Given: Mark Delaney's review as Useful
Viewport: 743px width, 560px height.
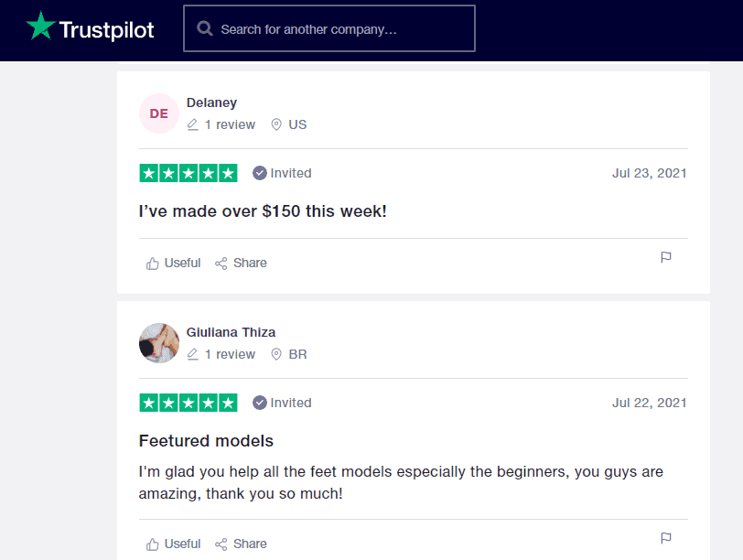Looking at the screenshot, I should 173,263.
